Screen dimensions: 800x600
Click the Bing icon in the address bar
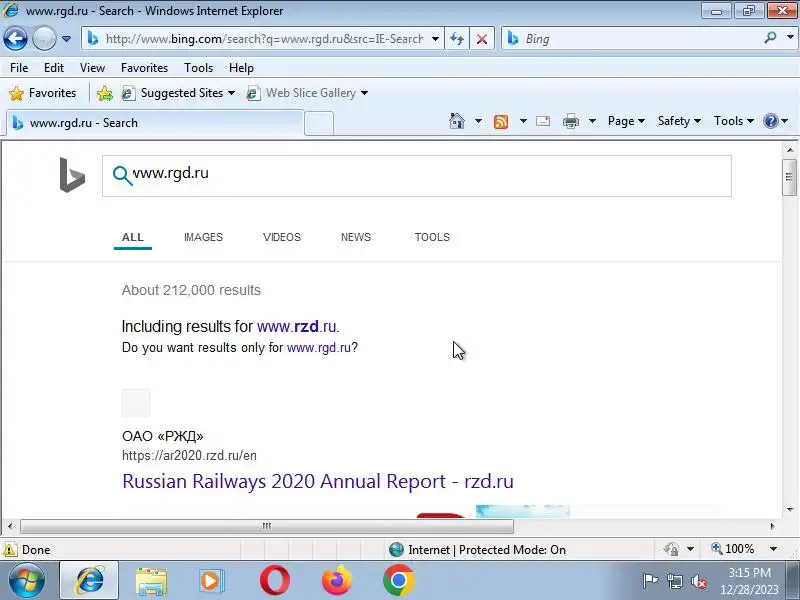click(x=93, y=38)
